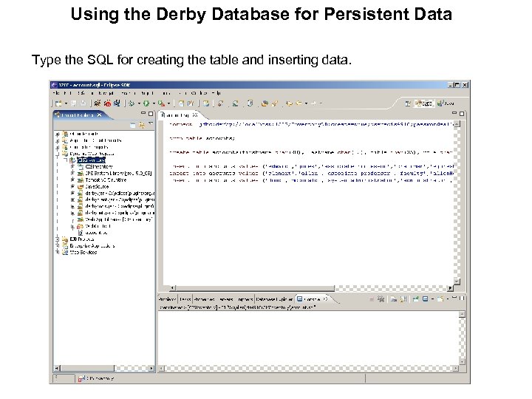This screenshot has width=532, height=399.
Task: Click the Clear Console icon
Action: click(393, 299)
